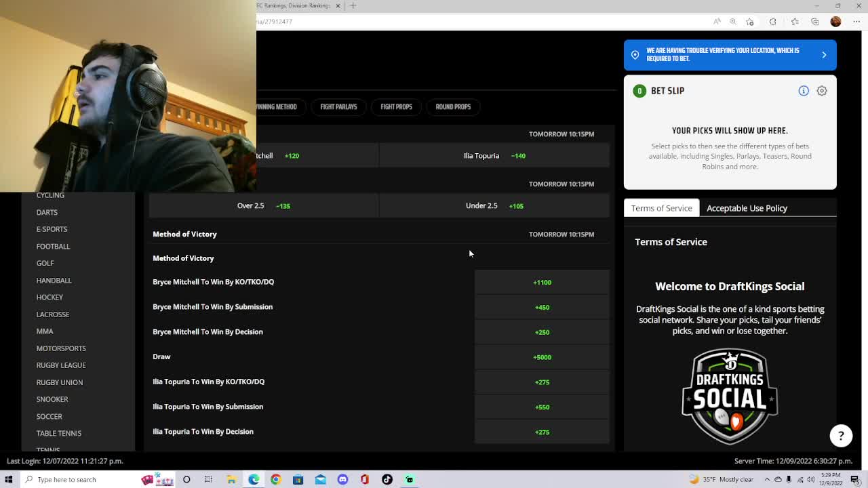Add this page to favorites star
The height and width of the screenshot is (488, 868).
750,22
